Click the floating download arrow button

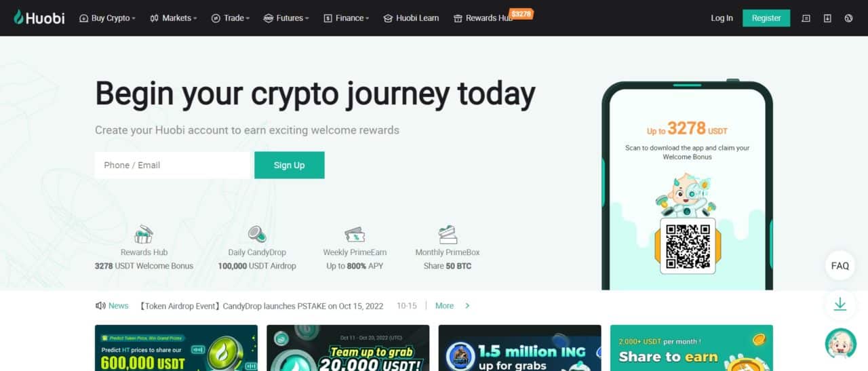tap(840, 304)
